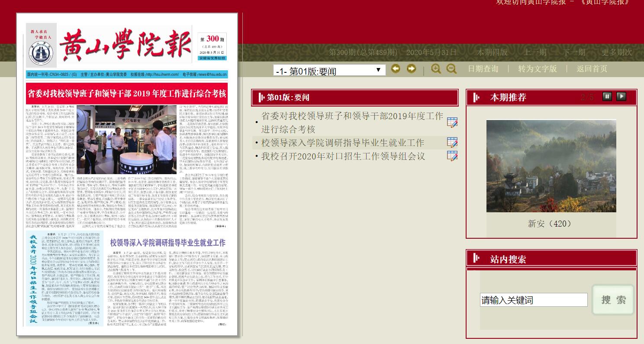
Task: Click the 搜索 search button
Action: pos(613,300)
